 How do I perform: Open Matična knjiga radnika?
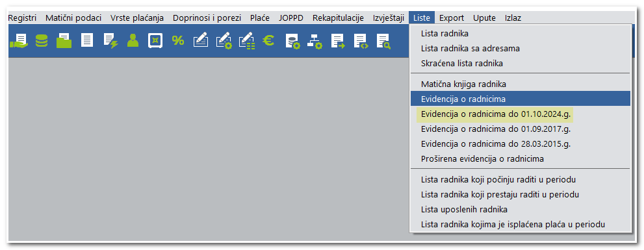520,84
